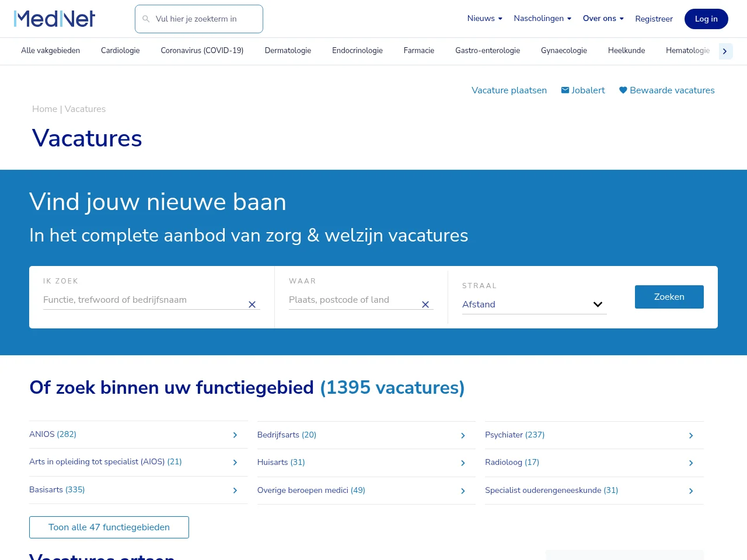Select the Coronavirus (COVID-19) tab
The width and height of the screenshot is (747, 560).
[x=202, y=51]
